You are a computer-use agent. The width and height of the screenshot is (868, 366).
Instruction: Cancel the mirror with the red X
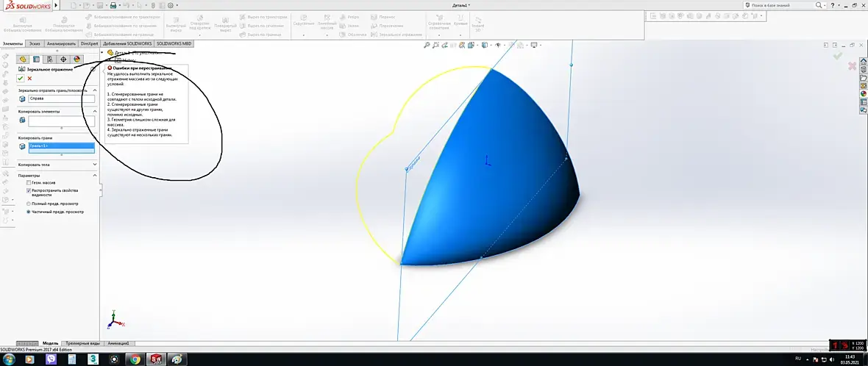point(30,79)
